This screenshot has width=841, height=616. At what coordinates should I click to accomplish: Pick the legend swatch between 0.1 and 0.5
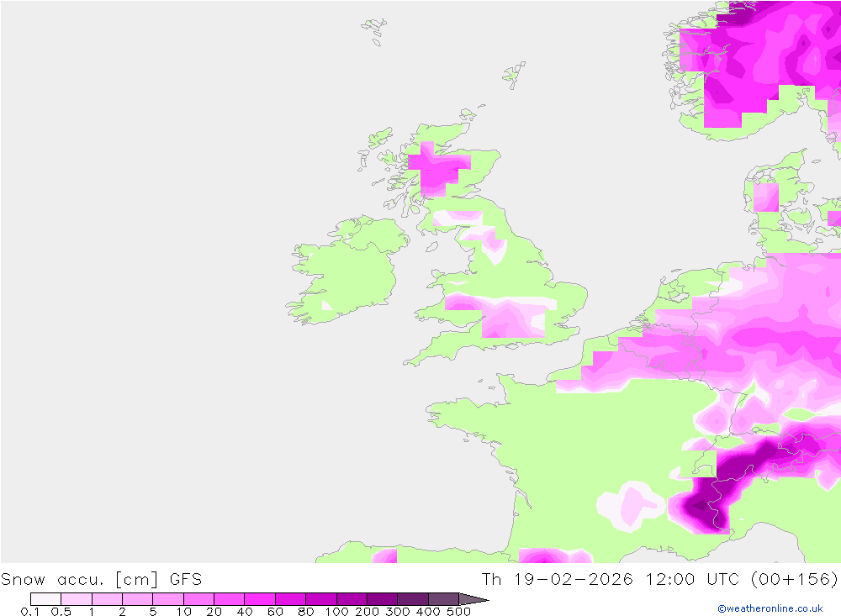click(x=45, y=599)
